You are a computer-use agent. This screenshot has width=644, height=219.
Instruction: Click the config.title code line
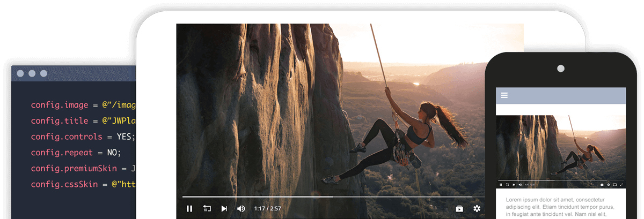[x=83, y=120]
